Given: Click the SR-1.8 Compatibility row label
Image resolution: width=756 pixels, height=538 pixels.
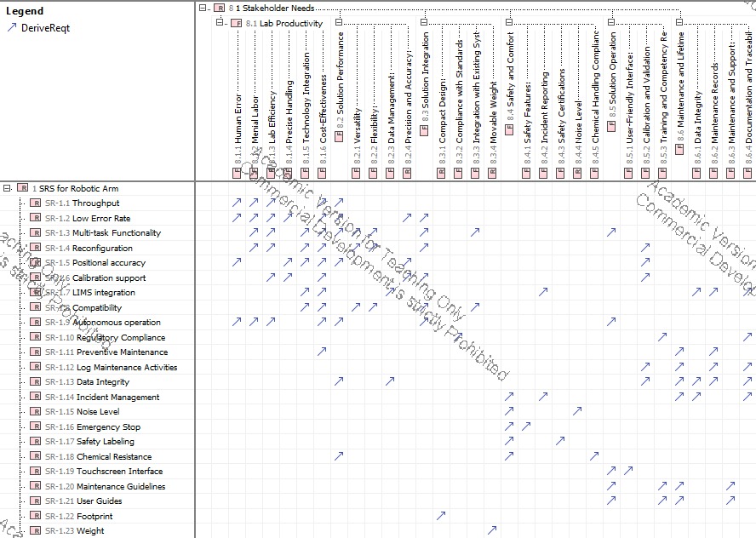Looking at the screenshot, I should click(83, 307).
